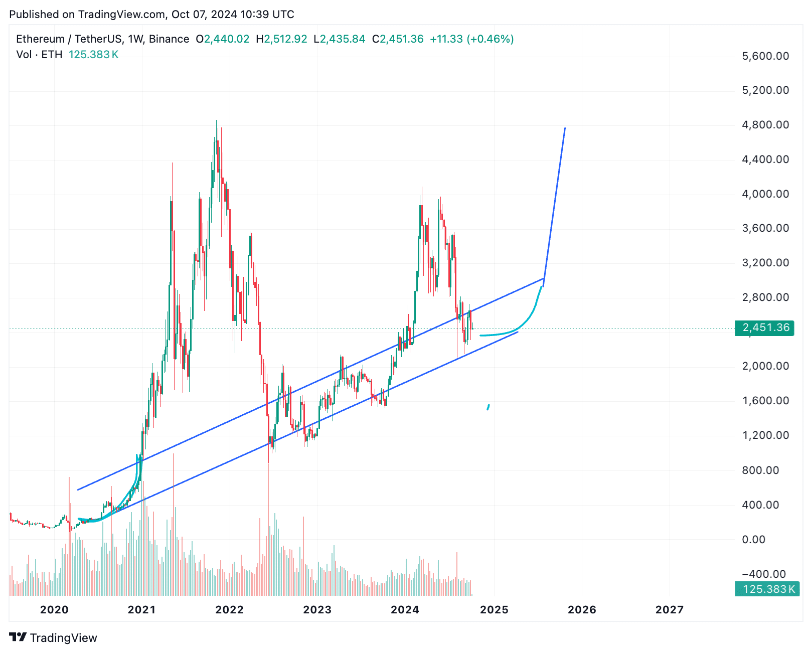Click the 2022 label on time axis
812x653 pixels.
(230, 609)
